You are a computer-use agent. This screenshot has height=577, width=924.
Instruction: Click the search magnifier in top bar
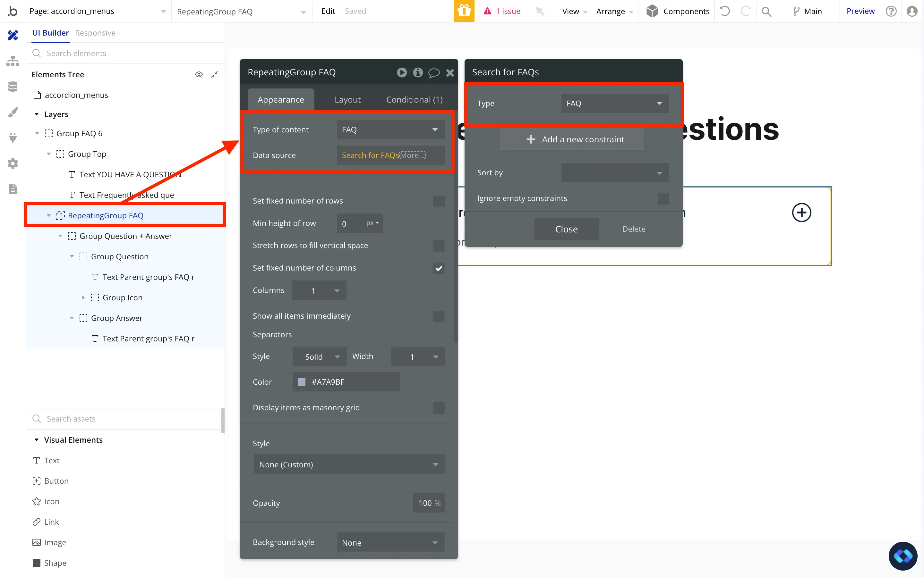pyautogui.click(x=766, y=12)
